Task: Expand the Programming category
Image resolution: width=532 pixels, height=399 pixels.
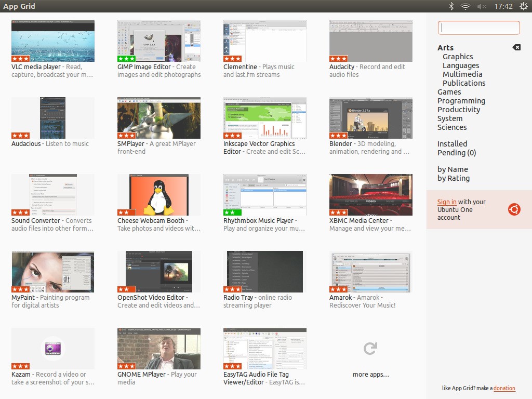Action: [x=461, y=101]
